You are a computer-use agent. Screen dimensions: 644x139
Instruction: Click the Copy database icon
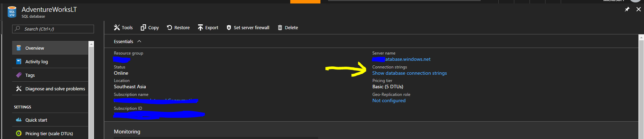coord(143,27)
